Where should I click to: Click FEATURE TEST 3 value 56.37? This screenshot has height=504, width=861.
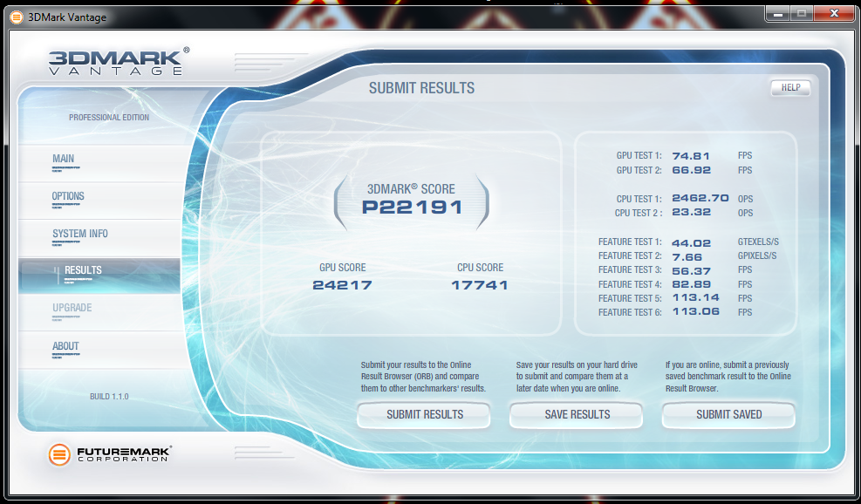click(x=691, y=271)
